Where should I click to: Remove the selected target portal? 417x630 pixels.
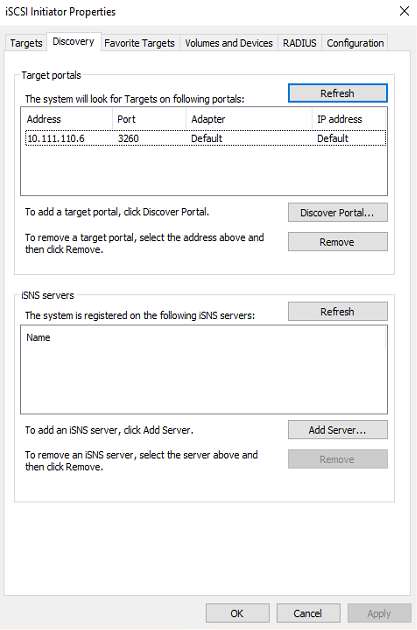click(337, 242)
